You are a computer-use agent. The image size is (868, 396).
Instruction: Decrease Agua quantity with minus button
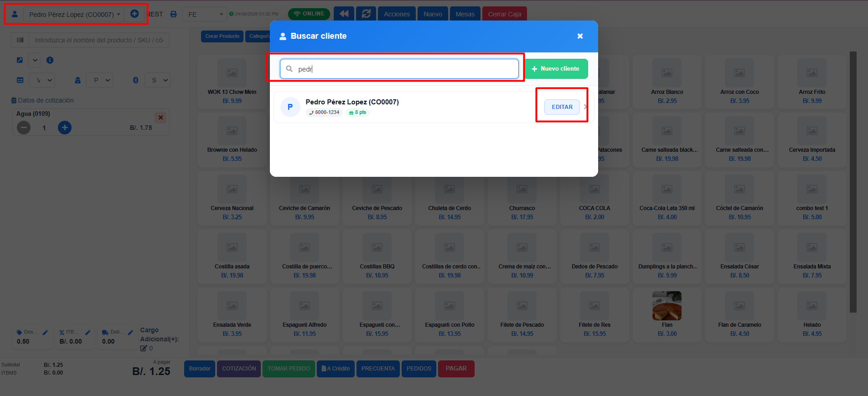coord(24,128)
